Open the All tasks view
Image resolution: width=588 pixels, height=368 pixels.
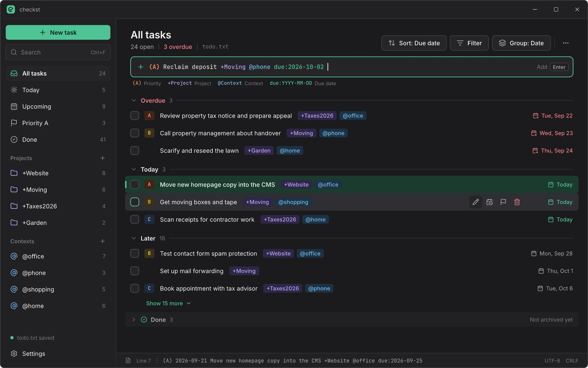[58, 74]
